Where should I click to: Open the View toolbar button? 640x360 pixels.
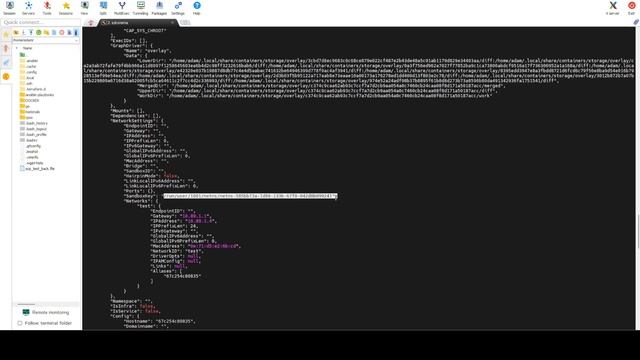(x=84, y=8)
